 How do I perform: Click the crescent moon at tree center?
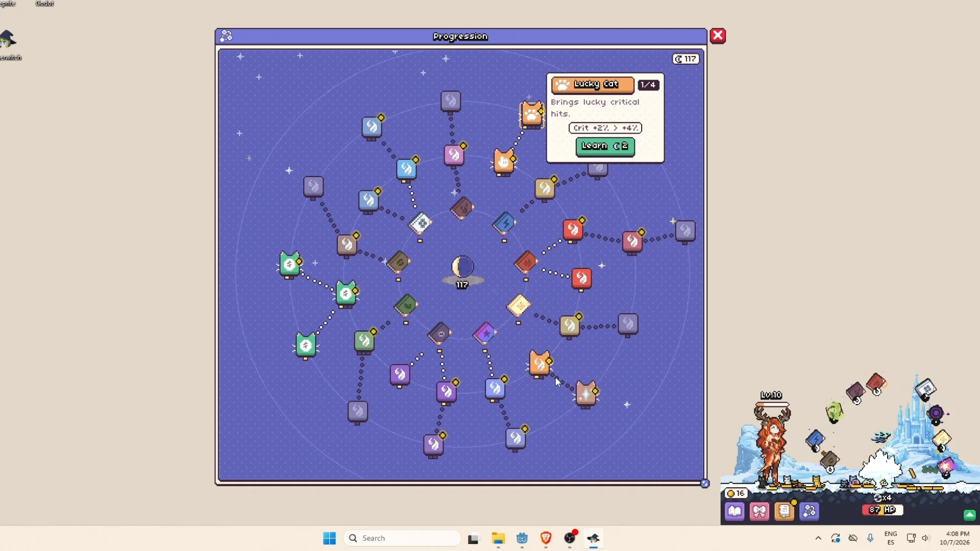click(463, 267)
